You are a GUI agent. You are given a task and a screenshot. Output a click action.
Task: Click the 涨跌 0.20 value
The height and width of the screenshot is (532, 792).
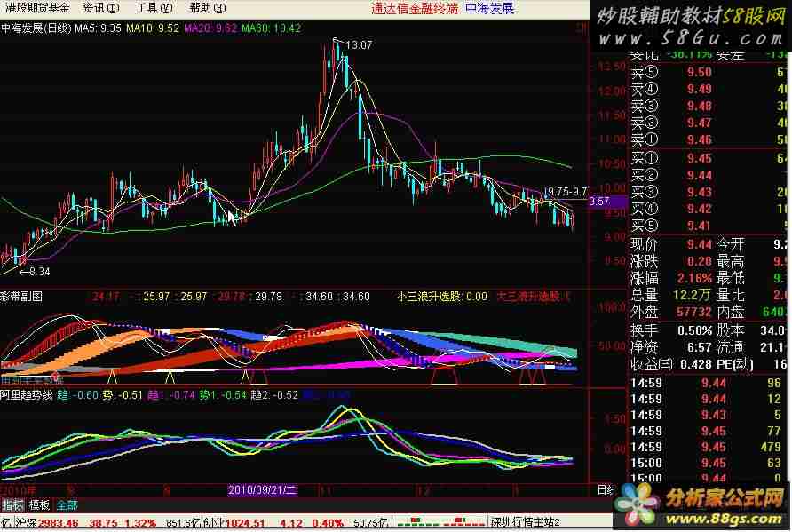point(699,262)
